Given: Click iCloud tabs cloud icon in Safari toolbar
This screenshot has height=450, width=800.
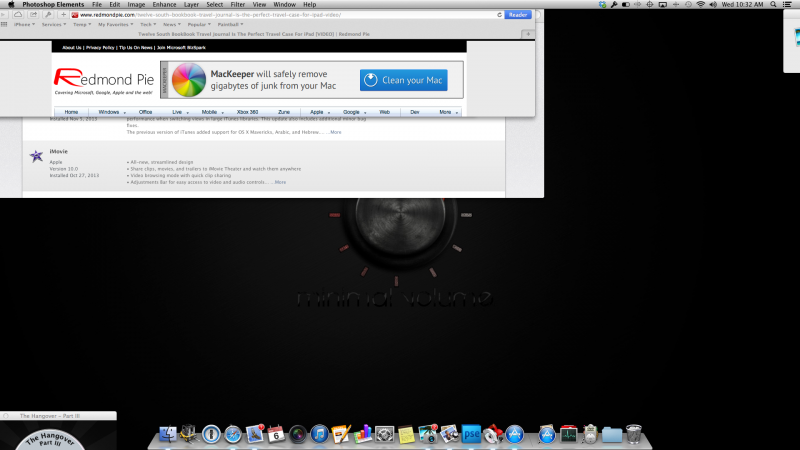Looking at the screenshot, I should click(x=18, y=15).
